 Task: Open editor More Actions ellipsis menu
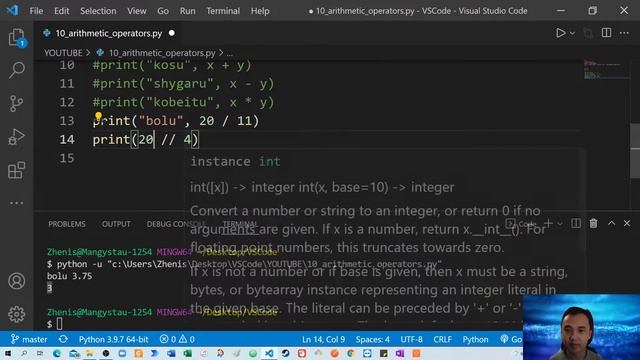(624, 33)
